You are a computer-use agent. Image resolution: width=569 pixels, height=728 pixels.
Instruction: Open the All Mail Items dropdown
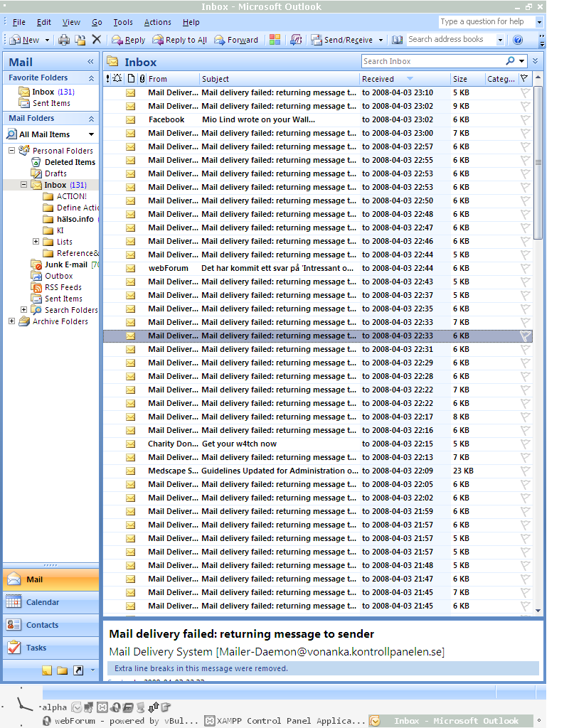92,134
